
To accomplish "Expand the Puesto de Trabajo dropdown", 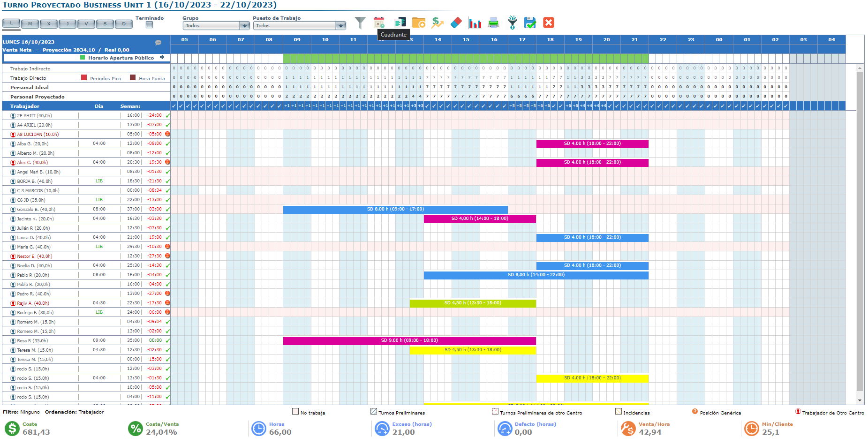I will point(341,26).
